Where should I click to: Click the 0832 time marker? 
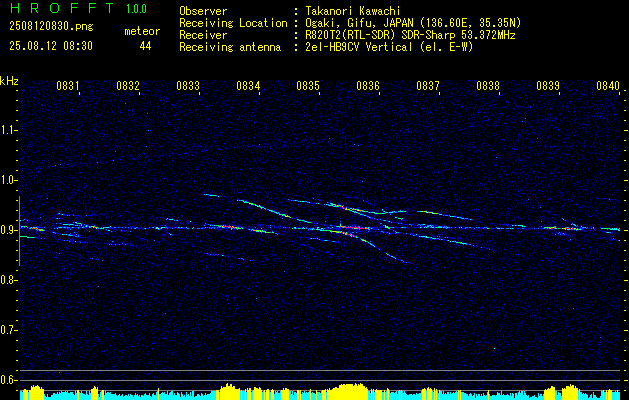click(128, 85)
